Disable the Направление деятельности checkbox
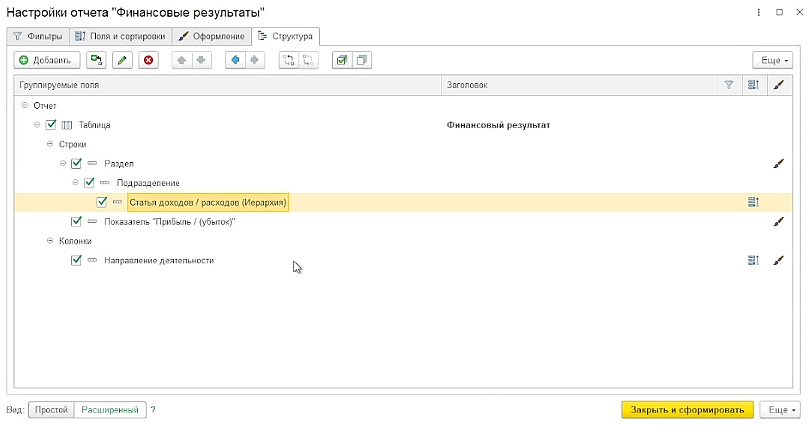Viewport: 807px width, 426px height. point(76,260)
